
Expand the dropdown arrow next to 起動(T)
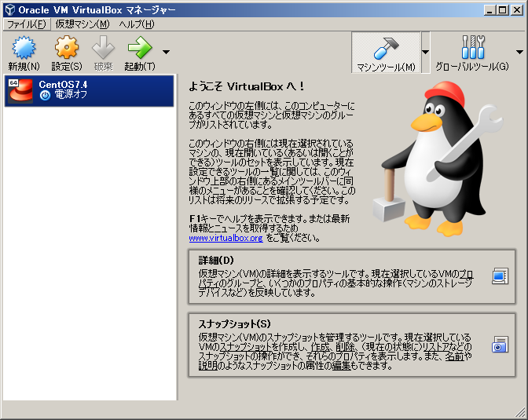coord(166,52)
